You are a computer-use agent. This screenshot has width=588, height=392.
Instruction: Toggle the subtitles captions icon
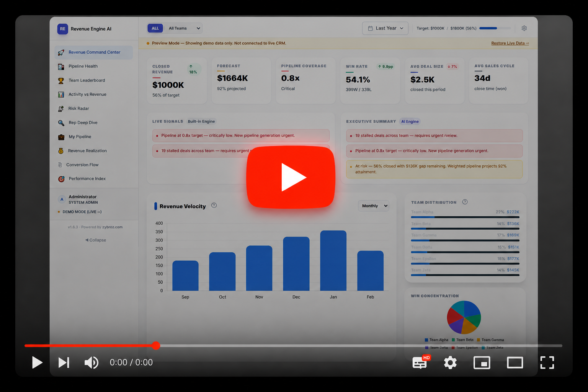pos(420,363)
